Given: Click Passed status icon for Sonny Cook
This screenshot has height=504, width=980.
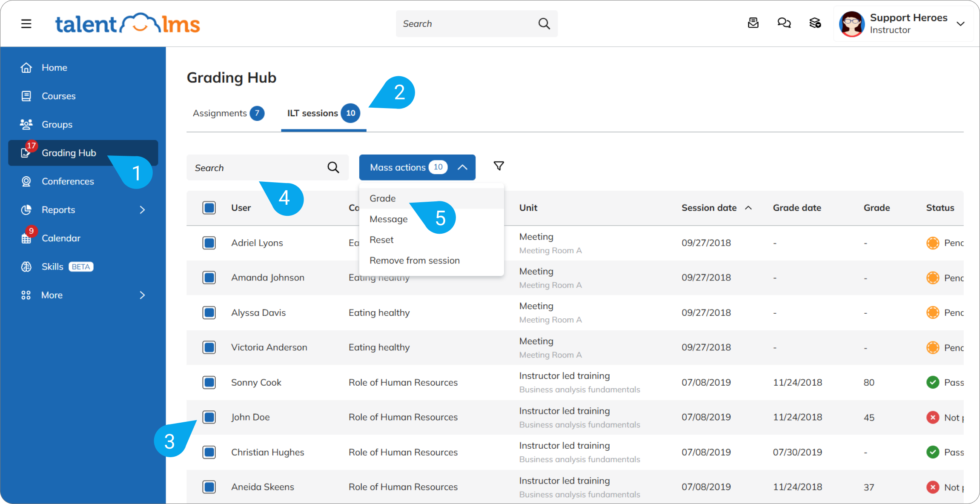Looking at the screenshot, I should pos(933,382).
